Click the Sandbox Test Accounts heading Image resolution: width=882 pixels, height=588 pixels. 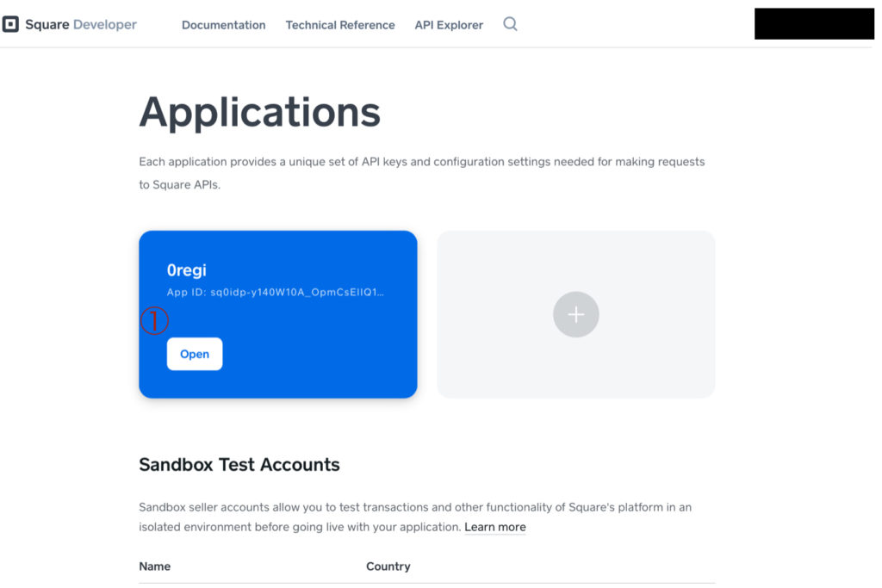point(239,465)
